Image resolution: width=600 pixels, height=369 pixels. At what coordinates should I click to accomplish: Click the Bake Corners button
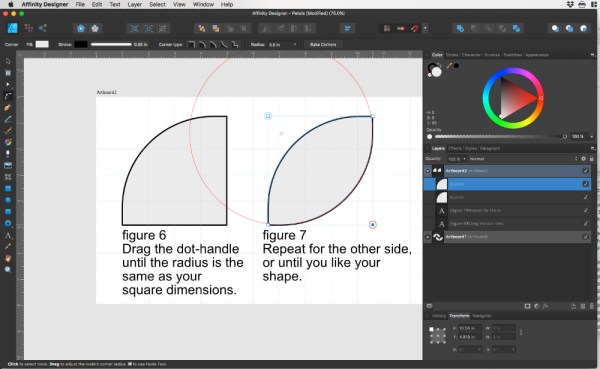(x=323, y=44)
